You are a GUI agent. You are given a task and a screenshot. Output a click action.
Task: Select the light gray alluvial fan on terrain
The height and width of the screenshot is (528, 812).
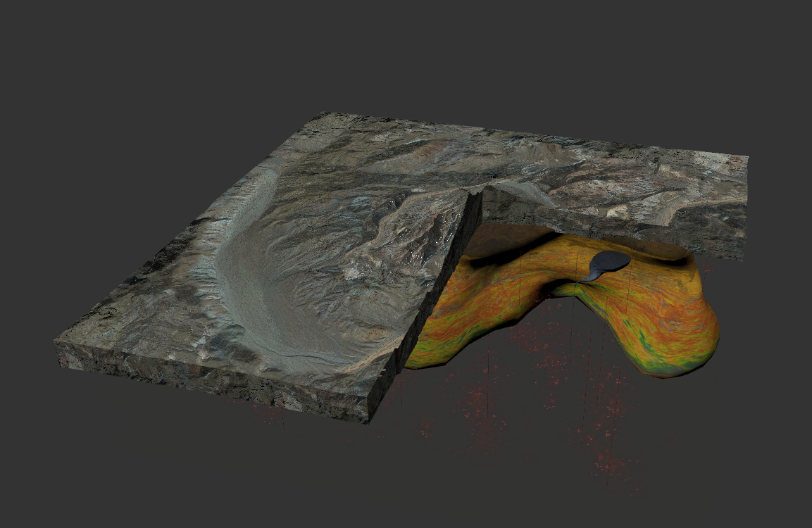[x=275, y=282]
